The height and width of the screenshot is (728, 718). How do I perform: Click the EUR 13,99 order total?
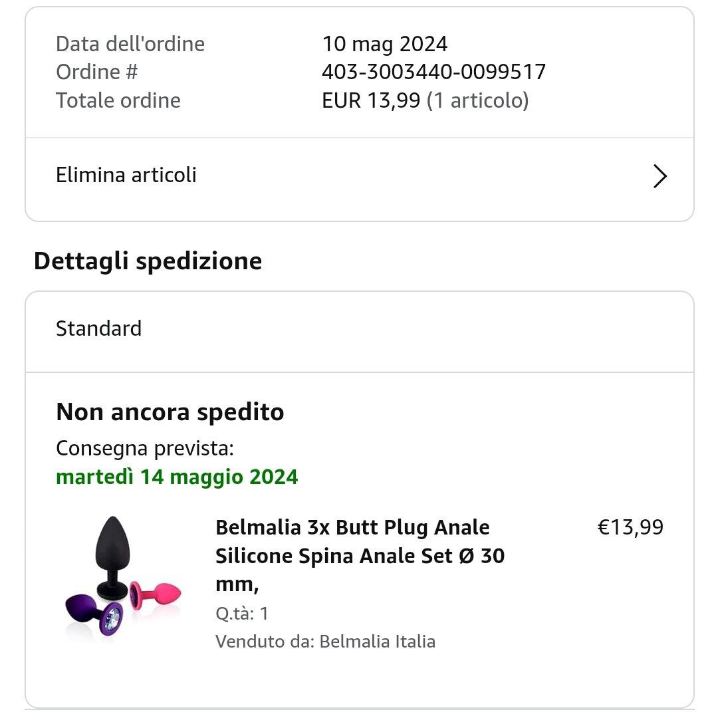tap(371, 100)
